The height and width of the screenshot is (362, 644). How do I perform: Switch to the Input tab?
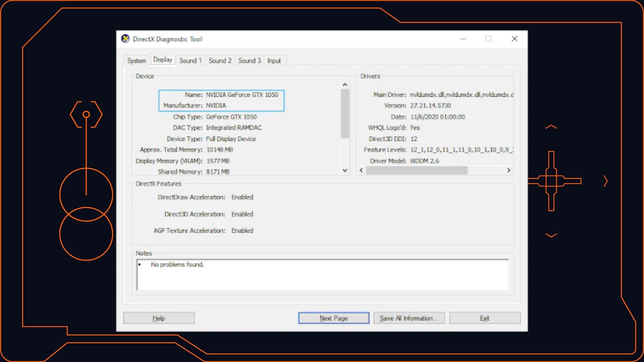pos(274,61)
